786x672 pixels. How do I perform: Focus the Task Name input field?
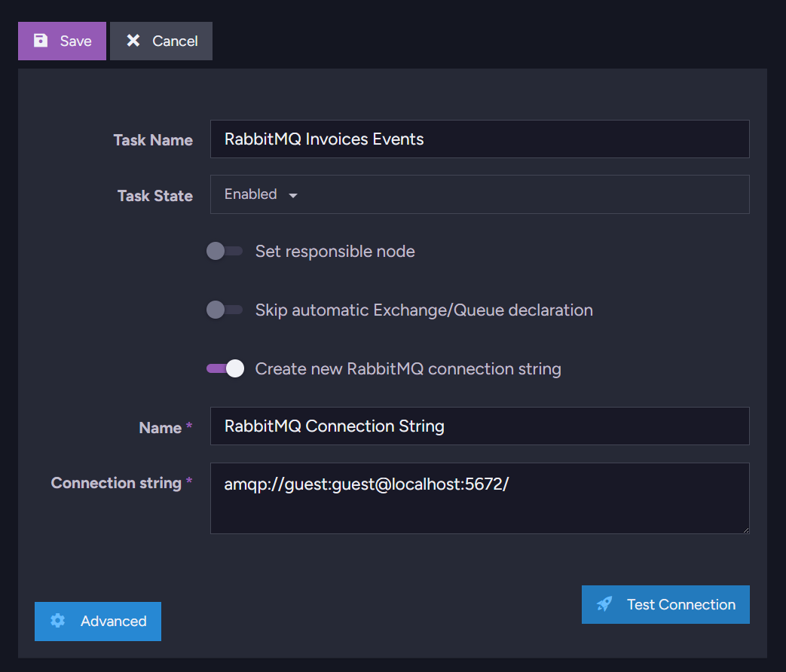(x=479, y=139)
